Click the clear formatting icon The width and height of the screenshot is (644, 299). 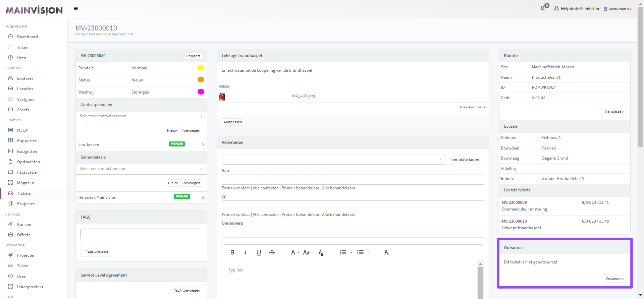(387, 252)
